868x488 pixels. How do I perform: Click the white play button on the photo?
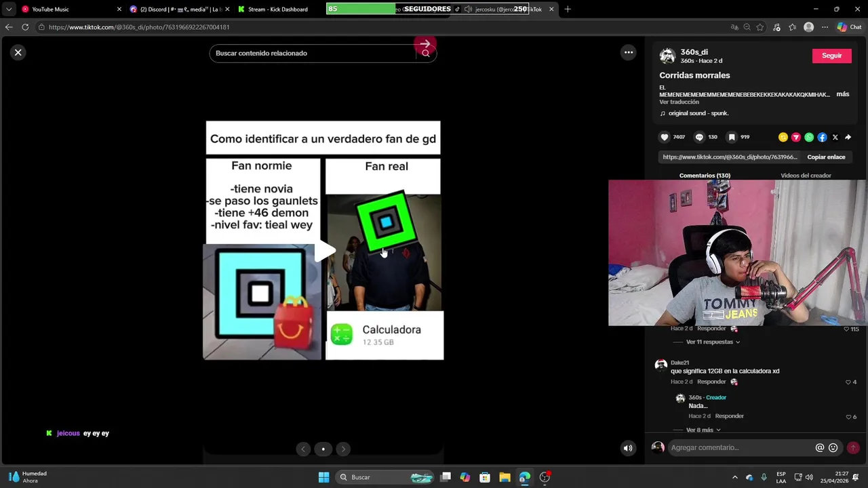325,251
